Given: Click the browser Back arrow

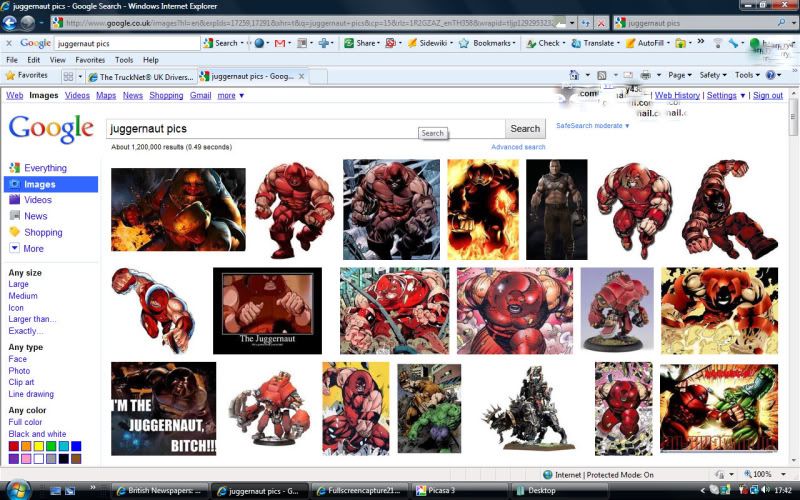Looking at the screenshot, I should [10, 23].
